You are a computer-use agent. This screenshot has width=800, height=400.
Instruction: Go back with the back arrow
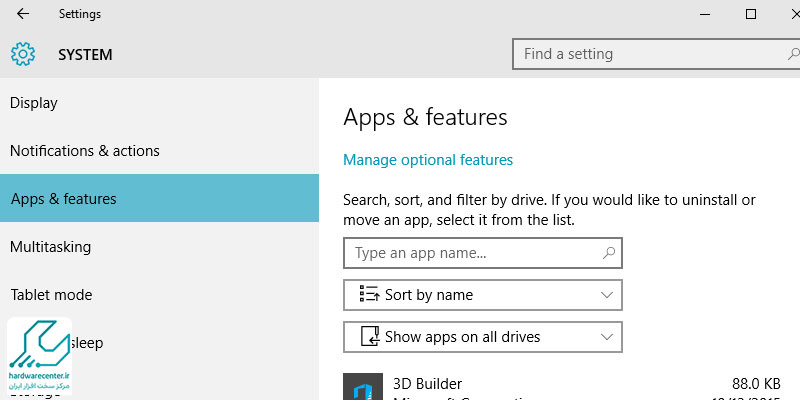tap(23, 14)
